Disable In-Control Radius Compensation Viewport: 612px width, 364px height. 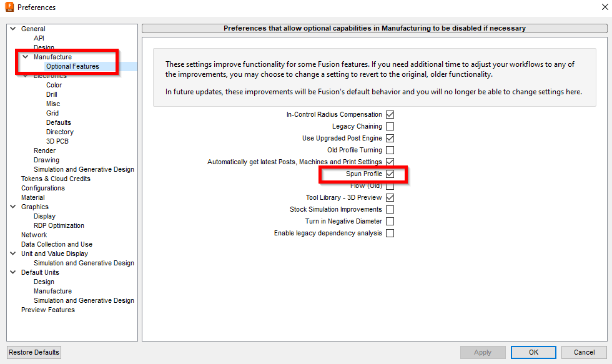click(390, 114)
